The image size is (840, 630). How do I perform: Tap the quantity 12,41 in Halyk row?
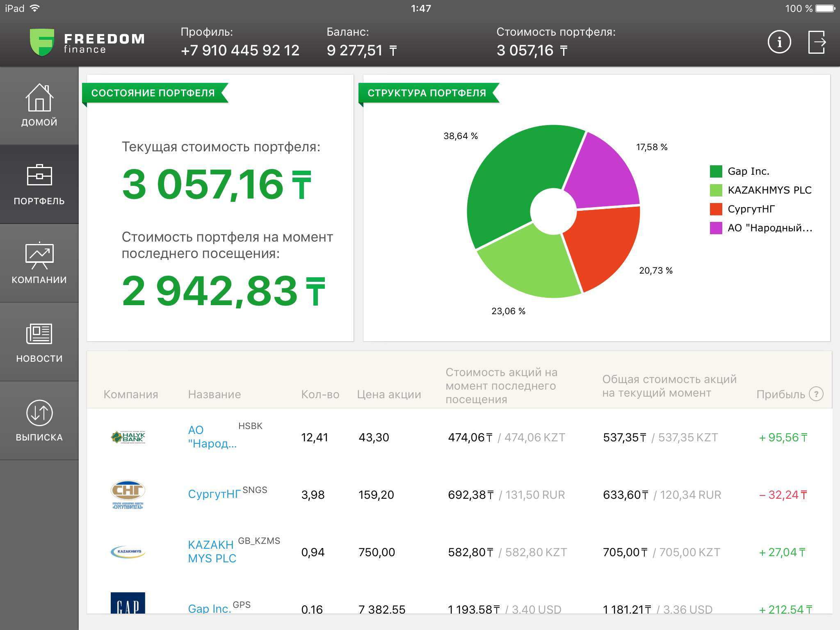point(315,438)
